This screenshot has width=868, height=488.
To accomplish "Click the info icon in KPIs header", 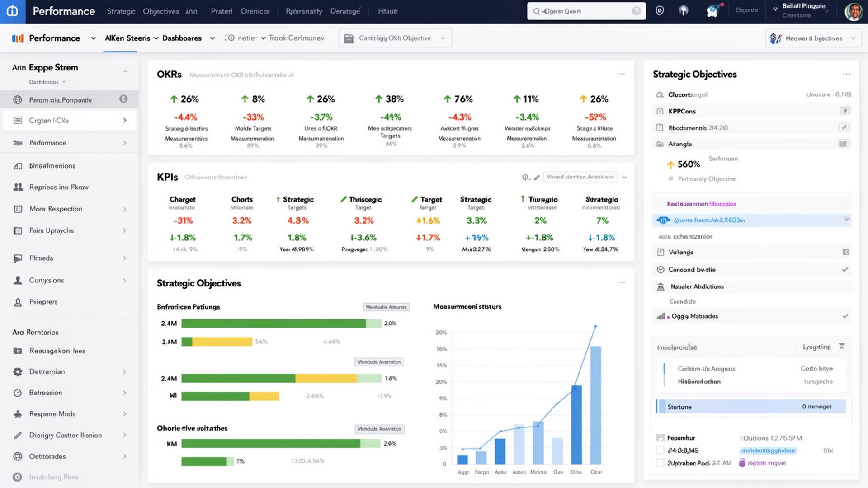I will click(x=526, y=178).
